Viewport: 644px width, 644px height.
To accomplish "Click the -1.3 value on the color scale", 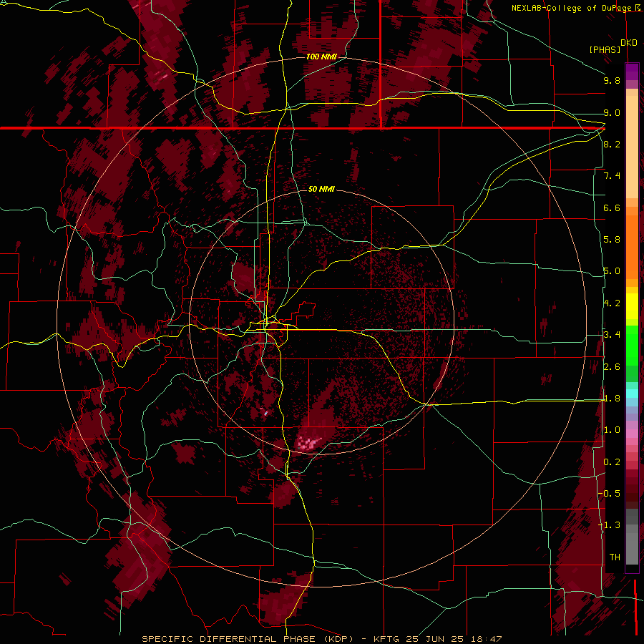I will tap(609, 525).
